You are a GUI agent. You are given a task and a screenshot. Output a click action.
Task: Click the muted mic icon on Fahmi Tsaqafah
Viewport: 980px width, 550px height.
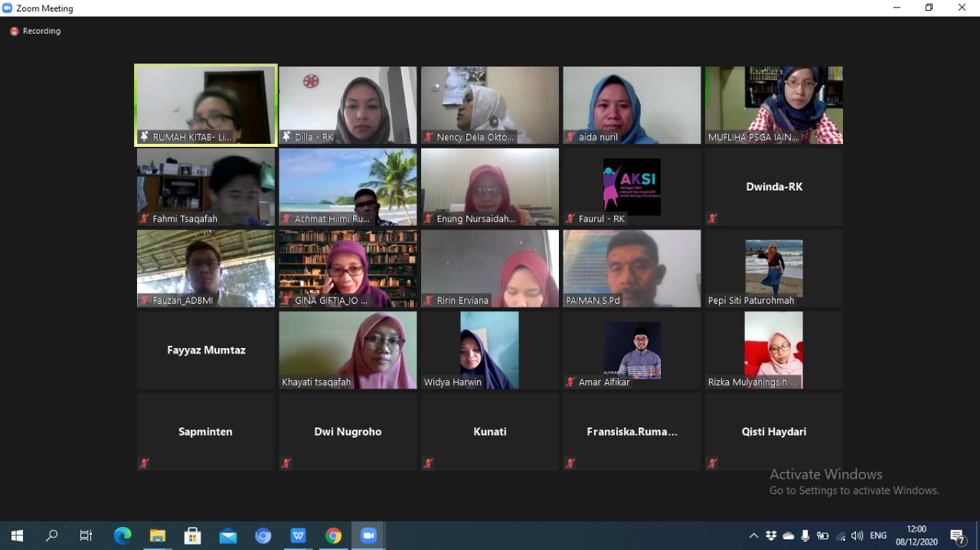point(144,219)
